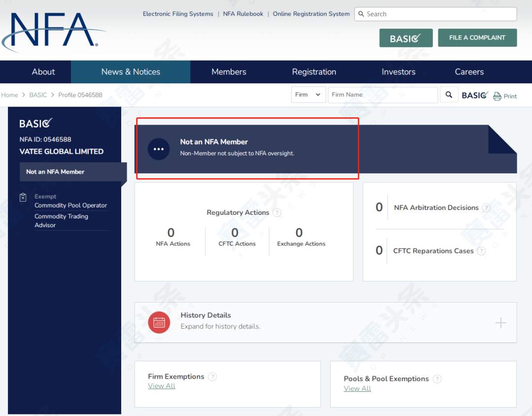Click the Home breadcrumb

[x=9, y=95]
